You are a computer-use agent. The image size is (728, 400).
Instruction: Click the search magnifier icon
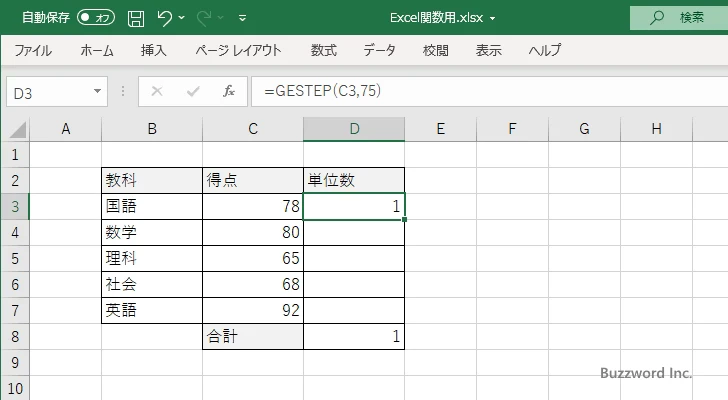click(656, 18)
